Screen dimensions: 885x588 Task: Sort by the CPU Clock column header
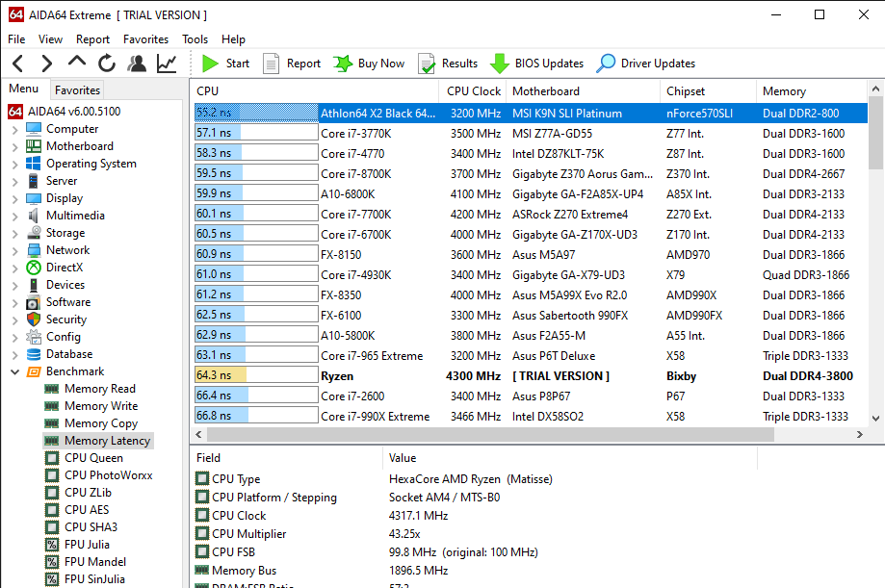click(473, 91)
